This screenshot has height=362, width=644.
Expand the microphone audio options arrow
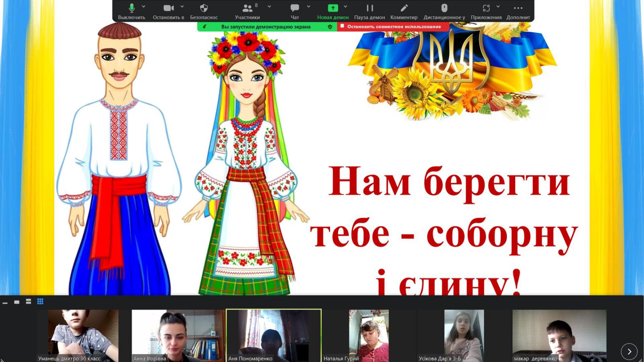[144, 7]
